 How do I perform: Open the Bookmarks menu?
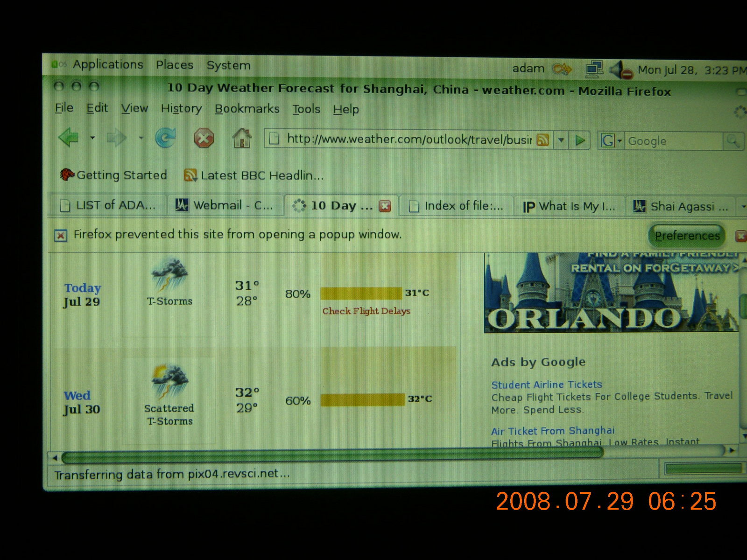point(247,109)
